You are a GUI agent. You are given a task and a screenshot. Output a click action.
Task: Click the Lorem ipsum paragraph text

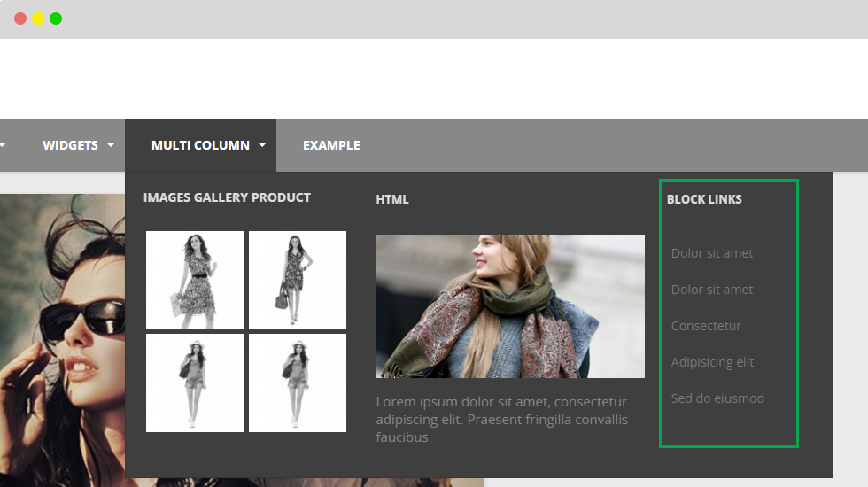(501, 420)
